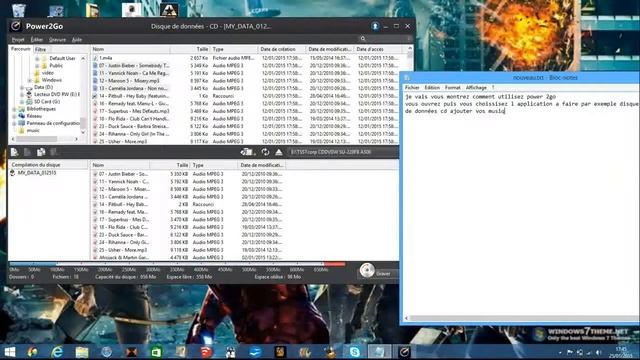Open the Recycle Bin desktop icon
The image size is (640, 360).
click(19, 10)
